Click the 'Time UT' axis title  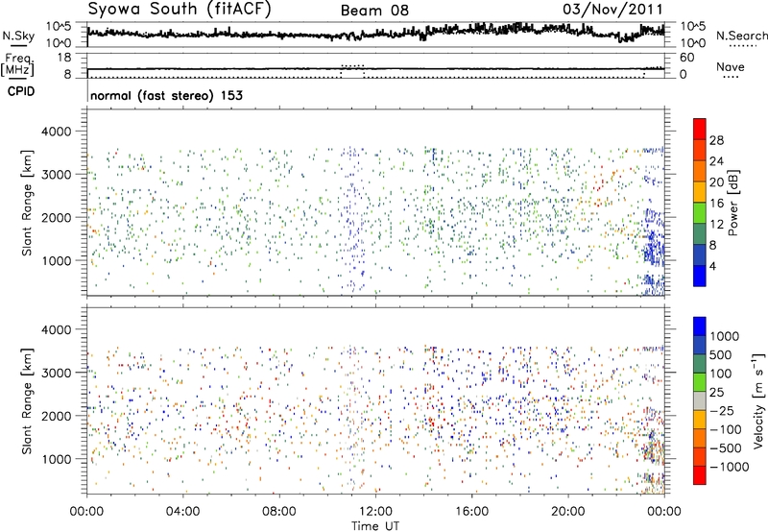point(375,526)
